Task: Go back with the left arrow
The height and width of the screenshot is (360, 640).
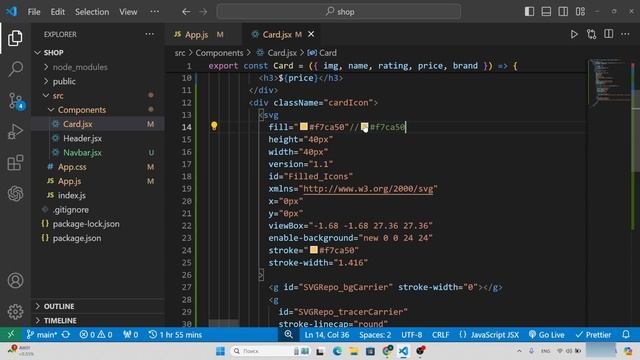Action: (186, 12)
